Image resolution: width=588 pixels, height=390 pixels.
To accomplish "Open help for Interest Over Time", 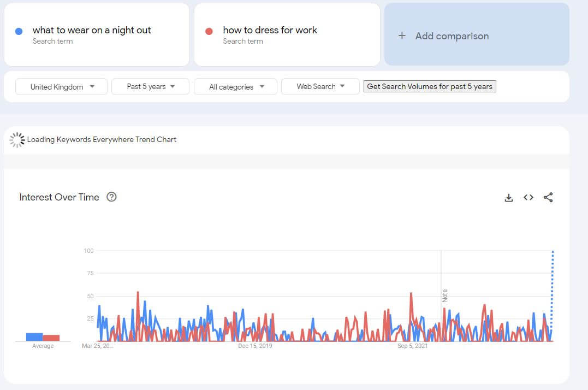I will pyautogui.click(x=111, y=197).
